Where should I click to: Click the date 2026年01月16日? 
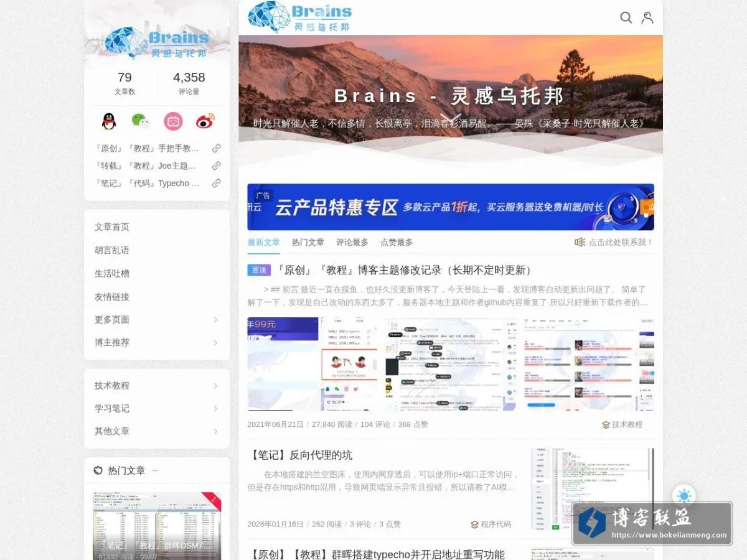point(276,524)
